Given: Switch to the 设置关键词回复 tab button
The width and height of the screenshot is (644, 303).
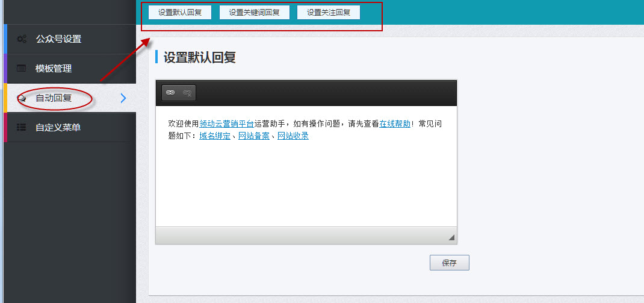Looking at the screenshot, I should 254,12.
